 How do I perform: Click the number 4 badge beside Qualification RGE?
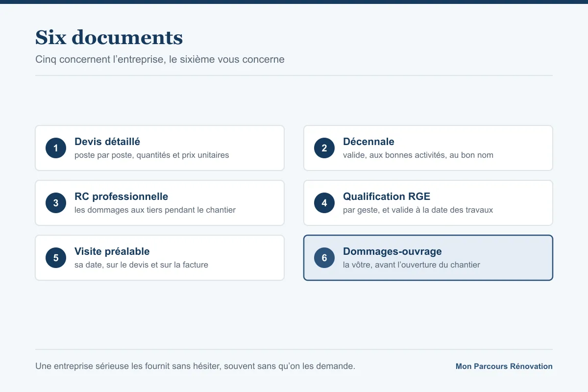pyautogui.click(x=324, y=203)
